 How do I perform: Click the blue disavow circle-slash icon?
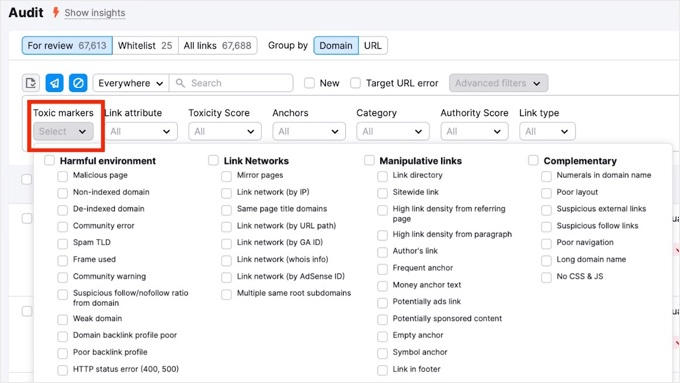coord(78,83)
